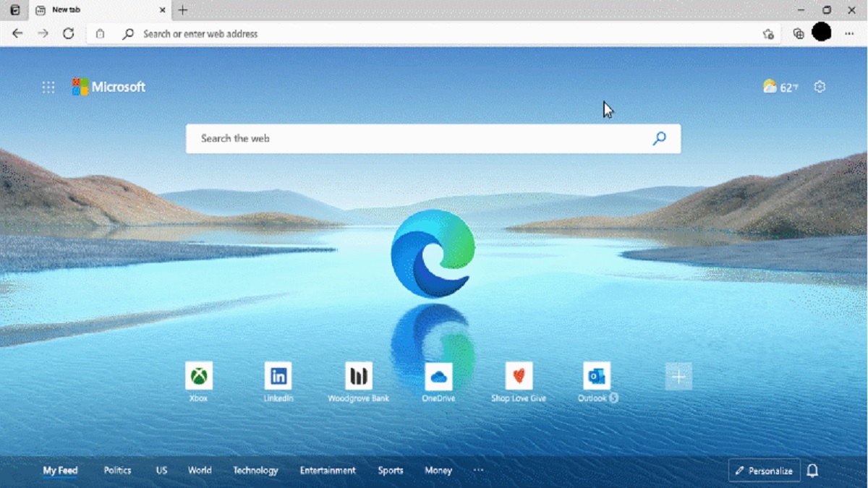Switch to the Politics feed tab
Screen dimensions: 868x488
117,471
